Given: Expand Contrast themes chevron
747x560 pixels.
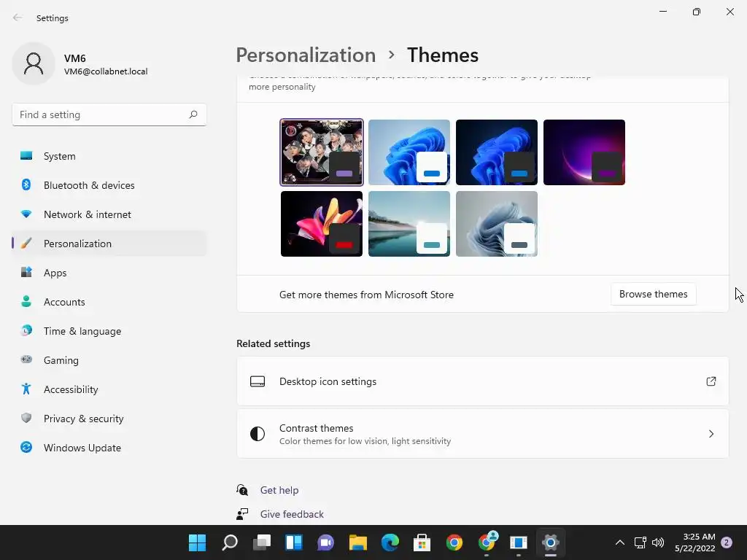Looking at the screenshot, I should pyautogui.click(x=711, y=434).
